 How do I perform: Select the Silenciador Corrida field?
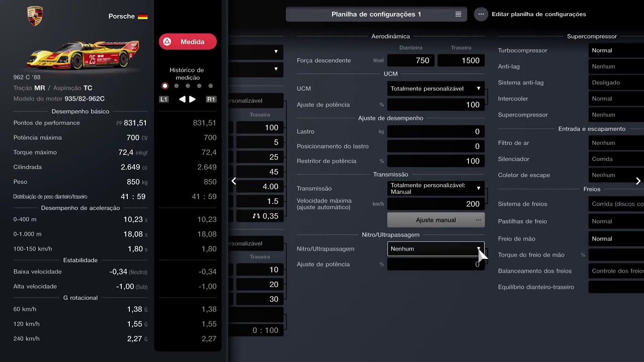pos(616,159)
